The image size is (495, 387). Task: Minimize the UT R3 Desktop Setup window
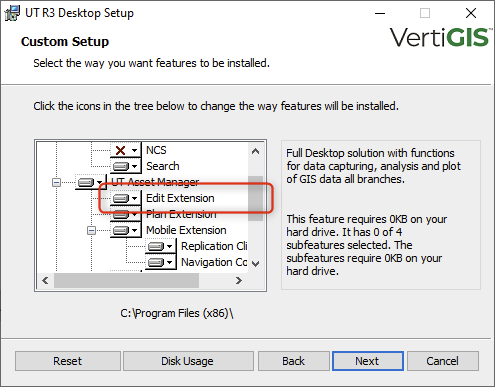[x=380, y=13]
